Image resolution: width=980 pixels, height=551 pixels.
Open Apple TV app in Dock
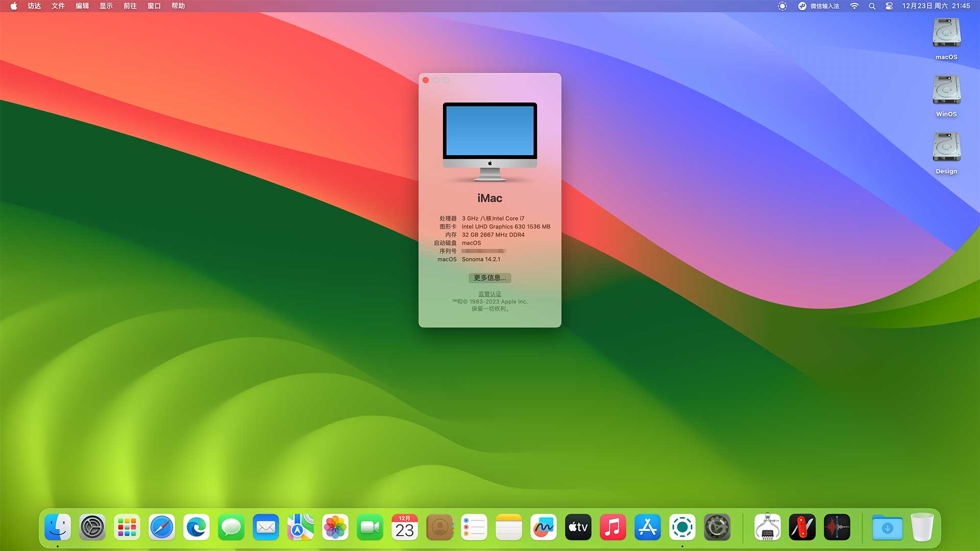(x=578, y=527)
